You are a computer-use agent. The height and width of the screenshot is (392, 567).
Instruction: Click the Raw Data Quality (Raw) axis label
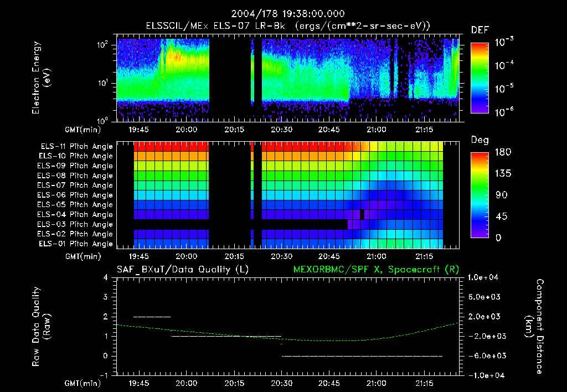click(x=41, y=327)
